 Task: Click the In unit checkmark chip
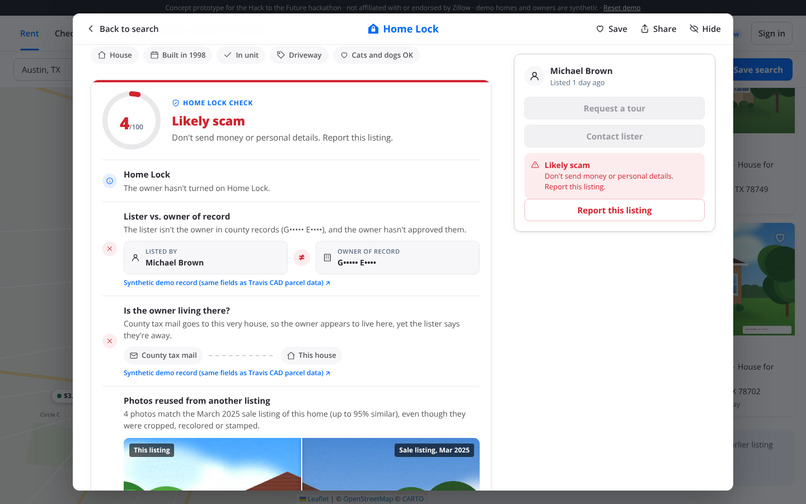pos(241,55)
